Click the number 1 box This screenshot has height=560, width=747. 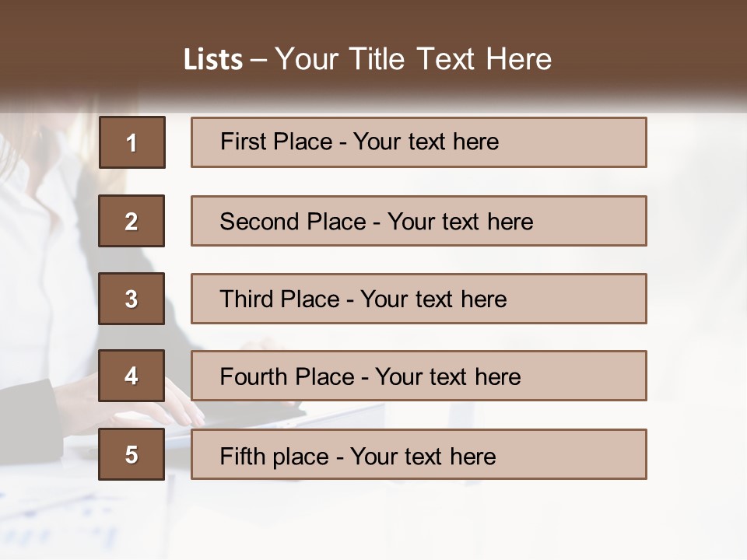click(x=132, y=142)
